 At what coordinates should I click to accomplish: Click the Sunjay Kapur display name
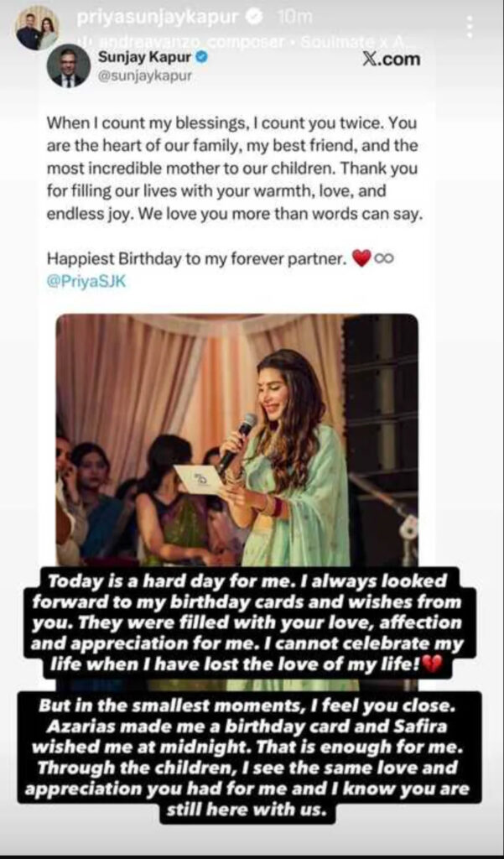(x=144, y=56)
